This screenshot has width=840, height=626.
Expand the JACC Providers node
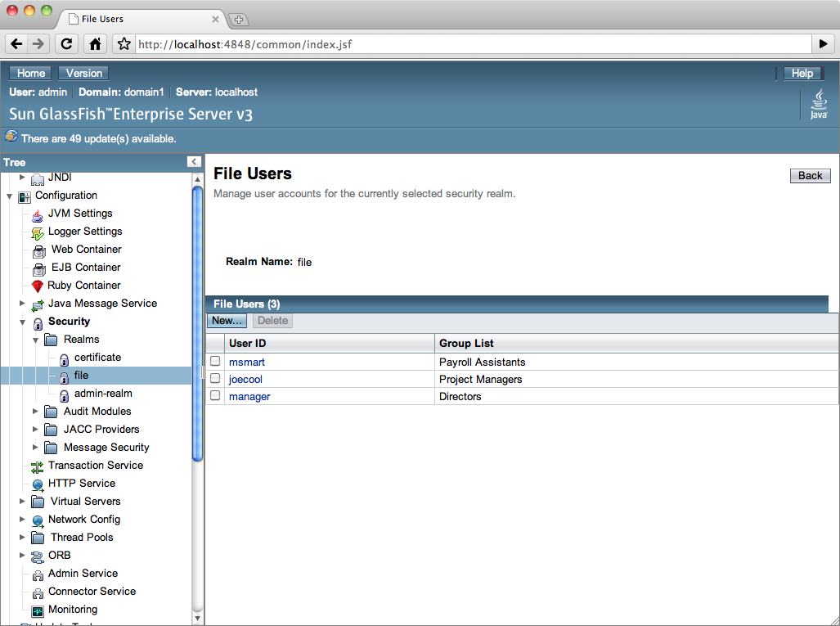click(35, 429)
